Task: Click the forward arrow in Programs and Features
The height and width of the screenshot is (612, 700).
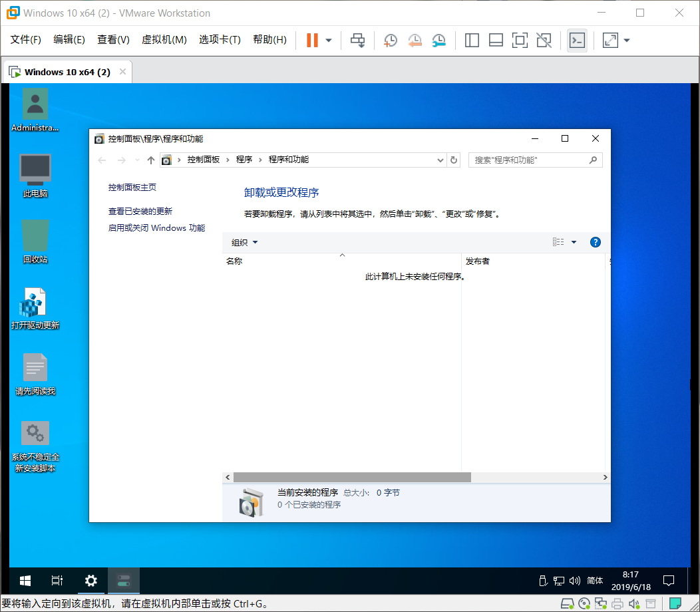Action: pyautogui.click(x=121, y=160)
